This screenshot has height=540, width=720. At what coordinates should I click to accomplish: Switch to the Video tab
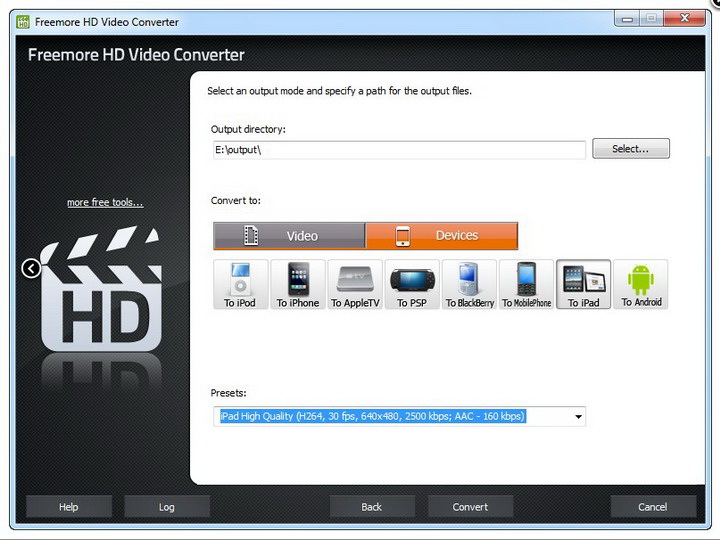pos(289,236)
